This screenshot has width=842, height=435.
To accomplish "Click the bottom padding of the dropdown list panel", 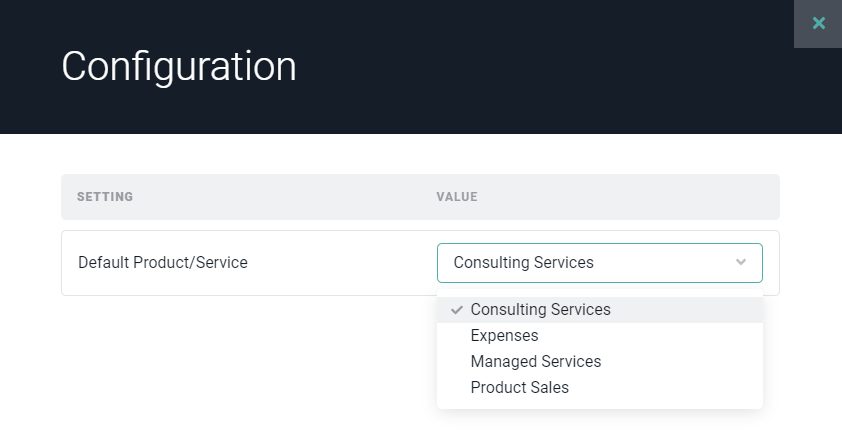I will (x=600, y=404).
